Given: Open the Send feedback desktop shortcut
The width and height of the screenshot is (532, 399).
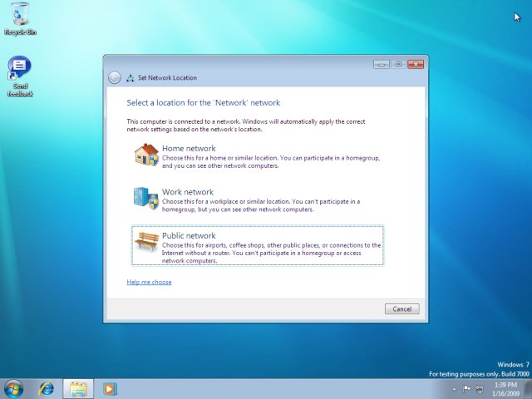Looking at the screenshot, I should coord(20,76).
